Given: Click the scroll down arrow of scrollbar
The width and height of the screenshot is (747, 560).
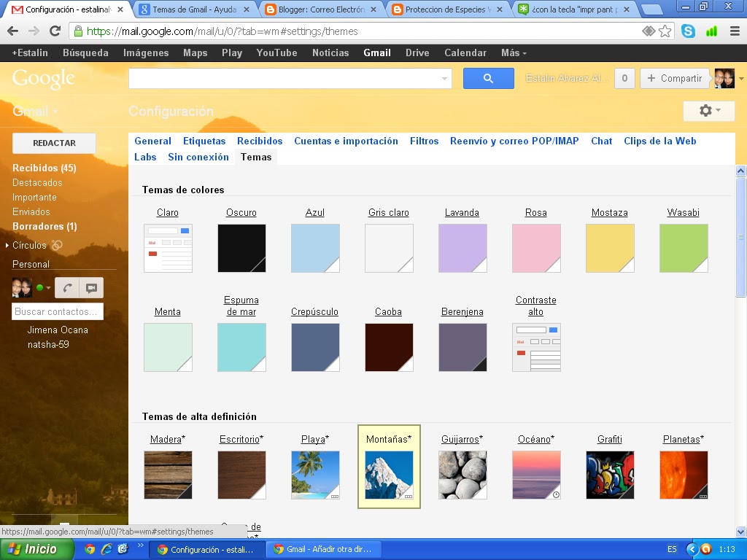Looking at the screenshot, I should (741, 532).
